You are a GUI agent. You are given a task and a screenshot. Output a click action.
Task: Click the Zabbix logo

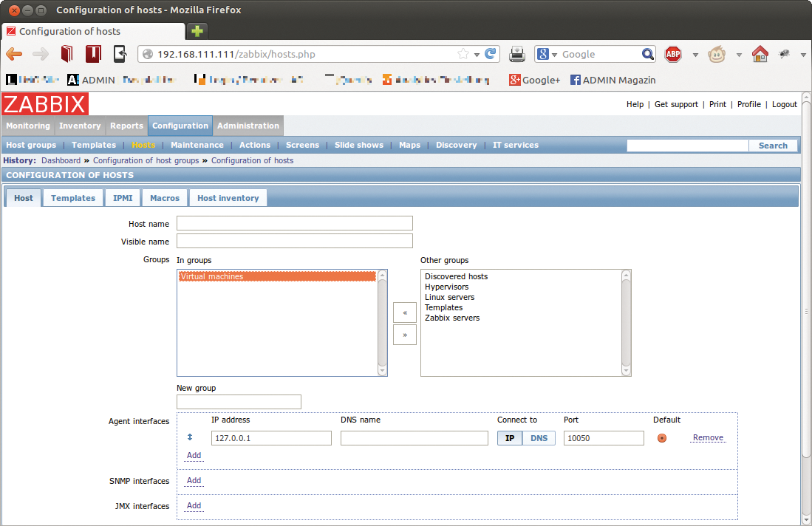[44, 104]
